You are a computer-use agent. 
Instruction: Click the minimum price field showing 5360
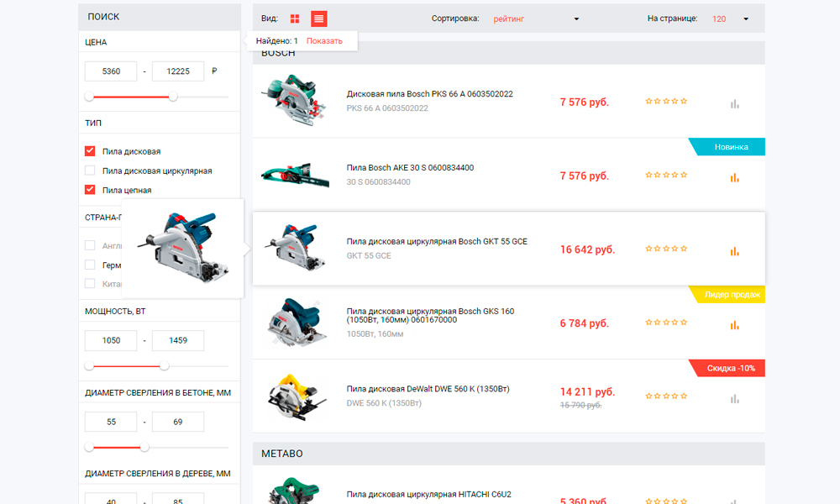[x=111, y=71]
